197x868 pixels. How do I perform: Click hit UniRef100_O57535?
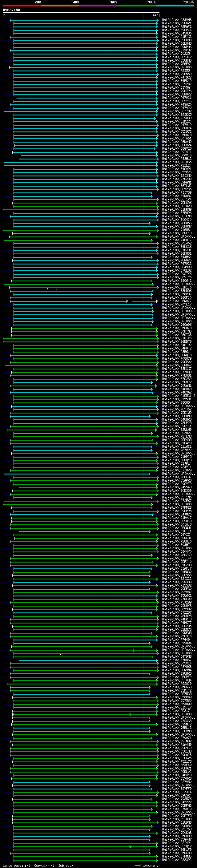(x=177, y=694)
